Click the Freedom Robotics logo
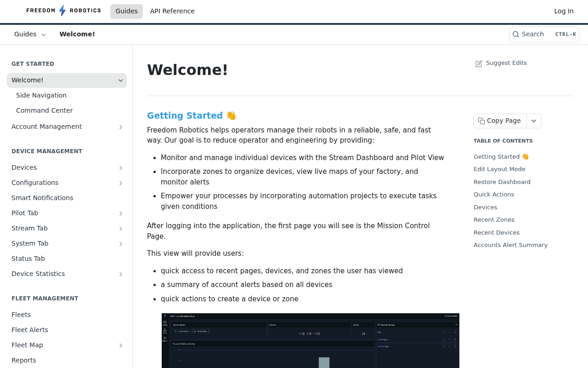 click(63, 11)
